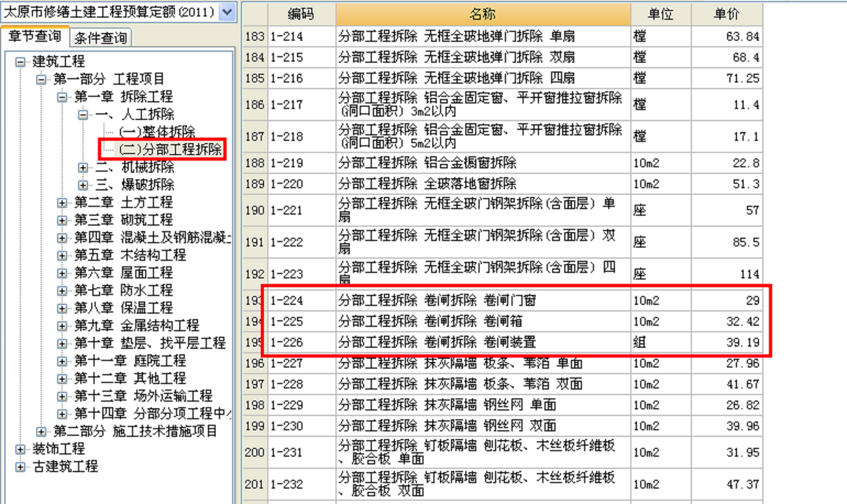Expand 第十二章 其他工程 node
The height and width of the screenshot is (504, 847).
(62, 379)
